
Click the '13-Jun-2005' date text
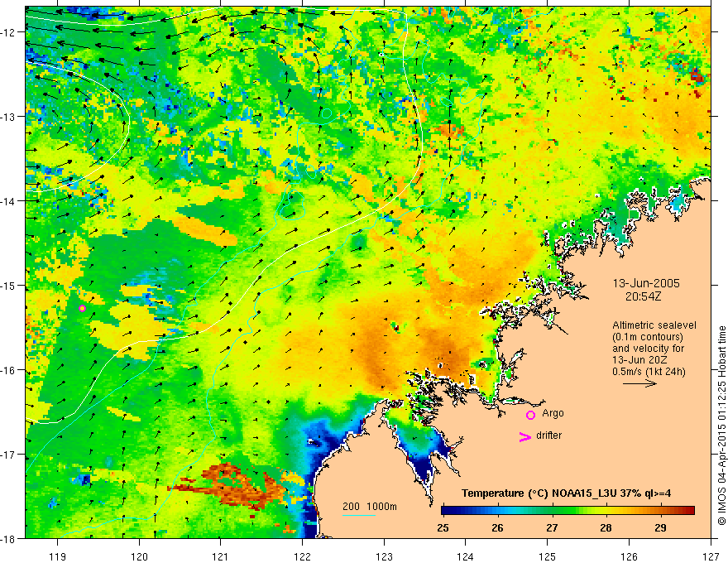pyautogui.click(x=646, y=283)
